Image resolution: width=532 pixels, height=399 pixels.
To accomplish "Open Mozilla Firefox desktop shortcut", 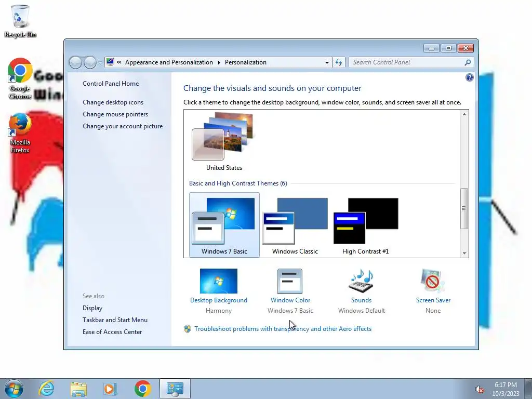I will coord(20,133).
